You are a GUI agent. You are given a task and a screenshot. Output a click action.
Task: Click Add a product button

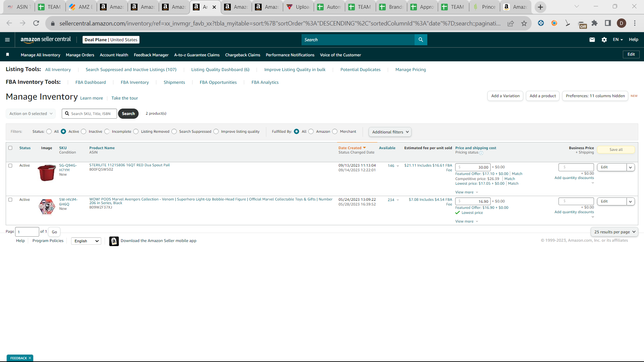tap(543, 96)
